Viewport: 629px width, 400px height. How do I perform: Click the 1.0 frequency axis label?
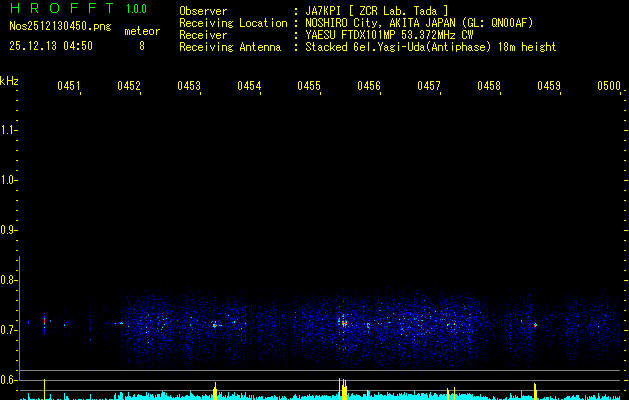[9, 180]
